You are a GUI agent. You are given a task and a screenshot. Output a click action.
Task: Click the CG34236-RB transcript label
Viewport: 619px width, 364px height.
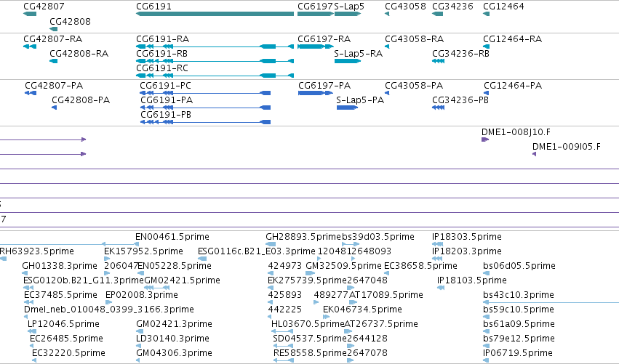[x=460, y=54]
